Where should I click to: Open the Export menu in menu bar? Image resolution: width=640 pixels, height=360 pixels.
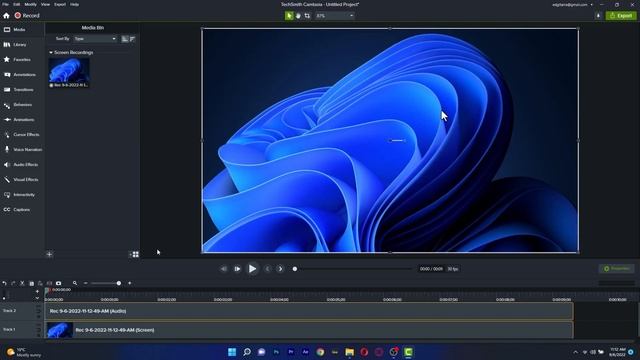[60, 4]
